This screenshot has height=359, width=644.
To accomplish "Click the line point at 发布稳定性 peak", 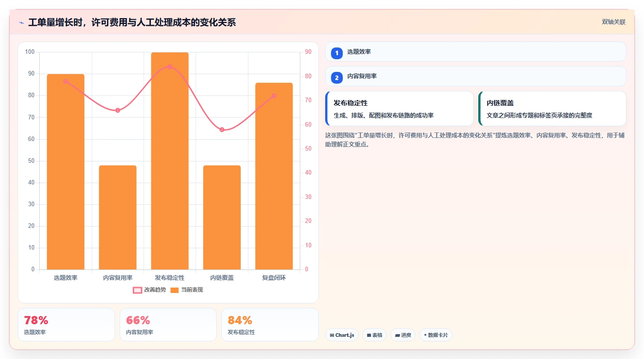I will (170, 66).
